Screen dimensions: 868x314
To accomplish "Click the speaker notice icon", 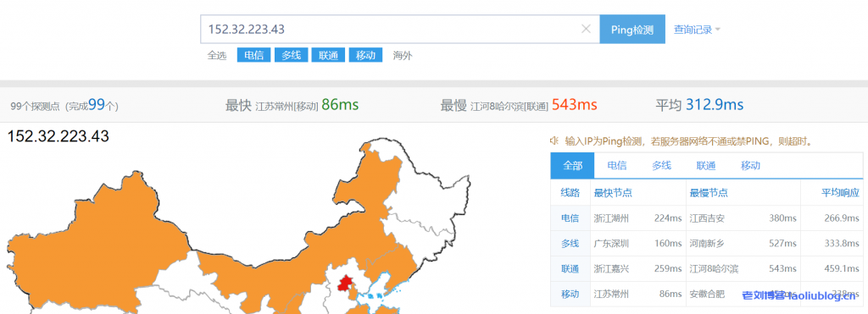I will [x=554, y=140].
